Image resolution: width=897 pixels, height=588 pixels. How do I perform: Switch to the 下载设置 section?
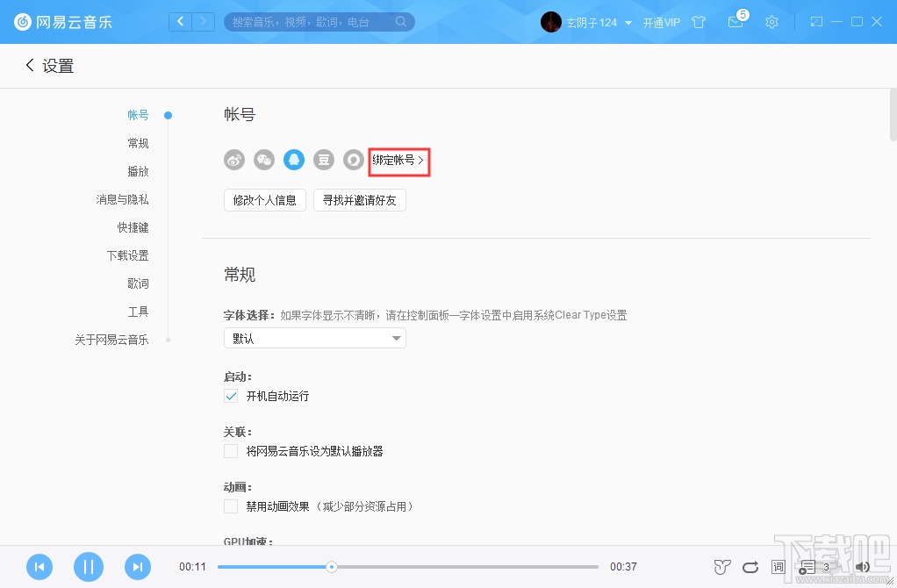[x=127, y=255]
